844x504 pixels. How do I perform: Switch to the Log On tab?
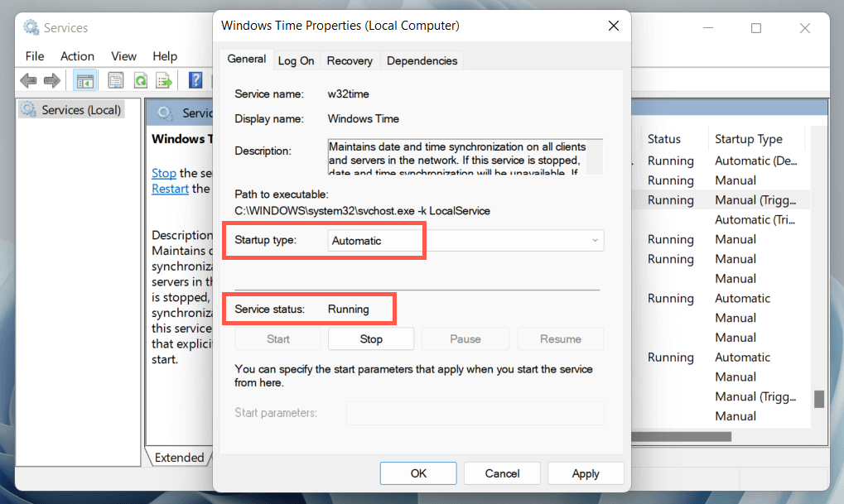296,60
